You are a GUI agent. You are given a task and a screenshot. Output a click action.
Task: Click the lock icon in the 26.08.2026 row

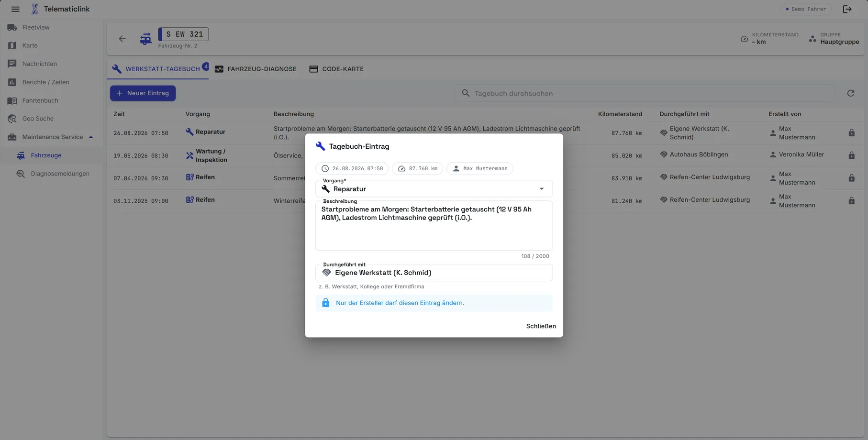(x=852, y=133)
